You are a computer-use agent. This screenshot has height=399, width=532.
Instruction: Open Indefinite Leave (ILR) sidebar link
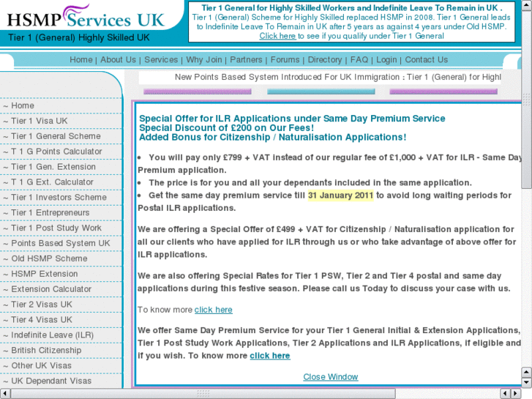tap(52, 335)
